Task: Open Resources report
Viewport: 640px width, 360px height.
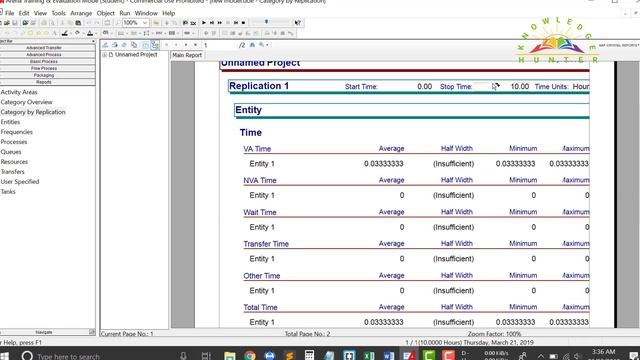Action: click(14, 162)
